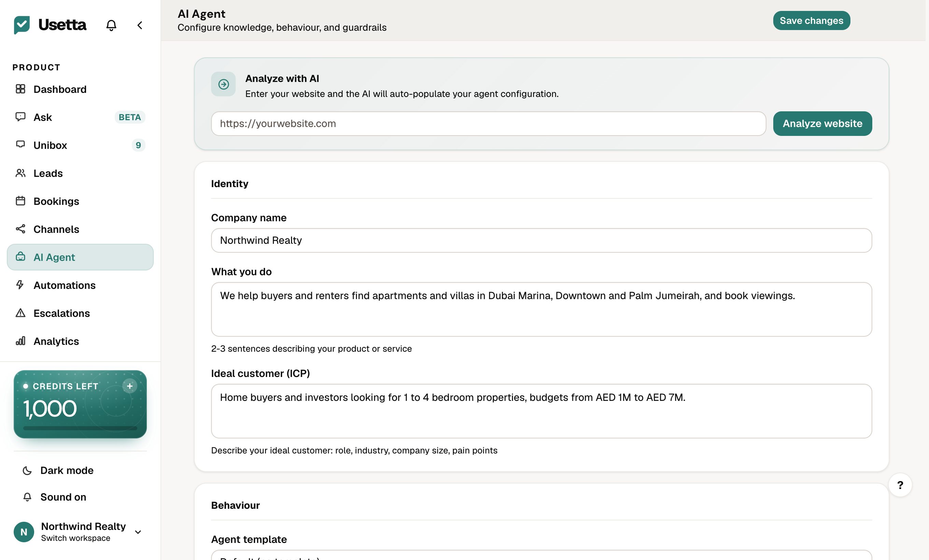Click the Usetta logo icon
929x560 pixels.
22,25
